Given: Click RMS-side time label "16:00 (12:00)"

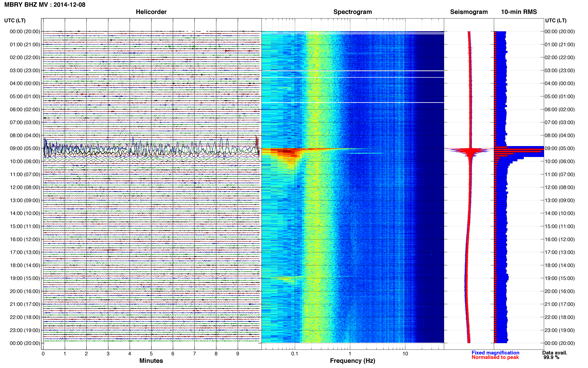Looking at the screenshot, I should coord(560,239).
